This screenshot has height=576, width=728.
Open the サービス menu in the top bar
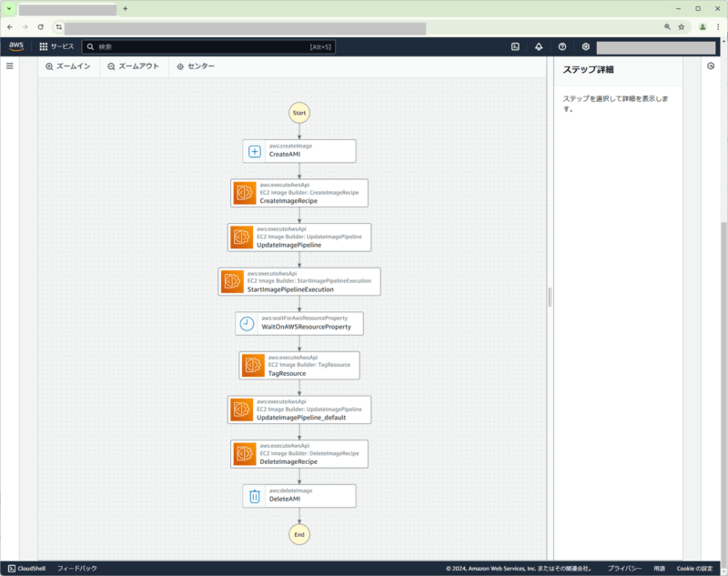point(63,46)
